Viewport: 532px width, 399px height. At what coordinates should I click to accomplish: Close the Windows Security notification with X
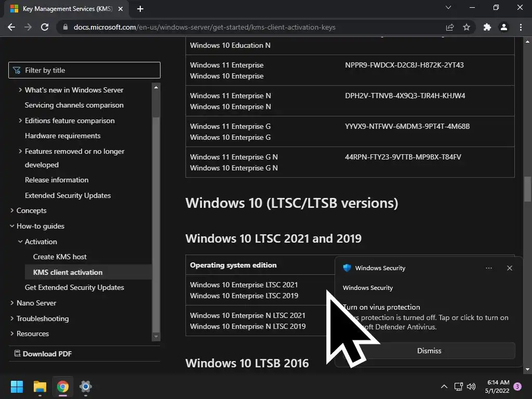click(x=510, y=268)
